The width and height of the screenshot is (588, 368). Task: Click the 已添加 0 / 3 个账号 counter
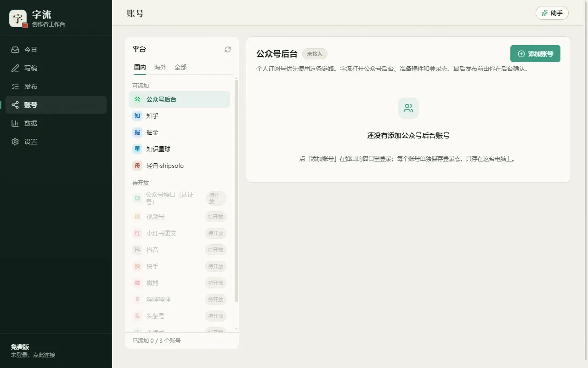tap(157, 341)
